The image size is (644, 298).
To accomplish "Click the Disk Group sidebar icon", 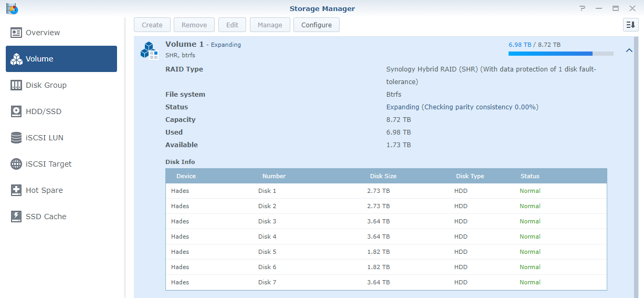I will pos(16,85).
